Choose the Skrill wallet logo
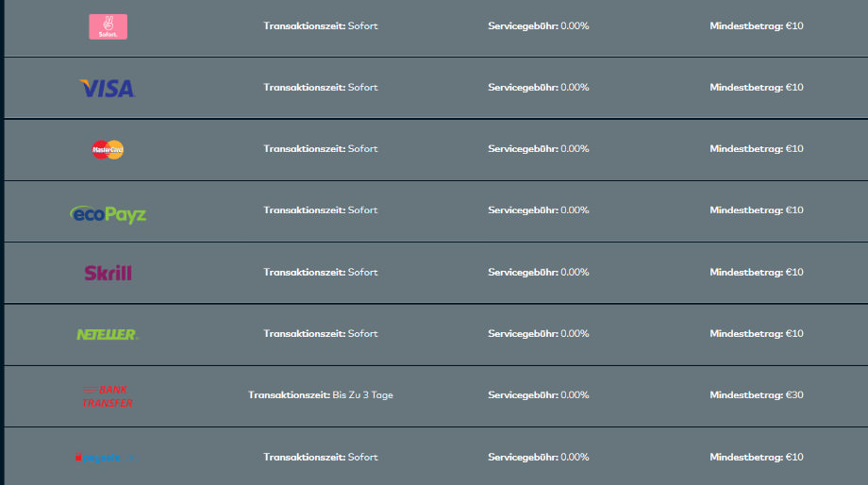 (x=108, y=273)
